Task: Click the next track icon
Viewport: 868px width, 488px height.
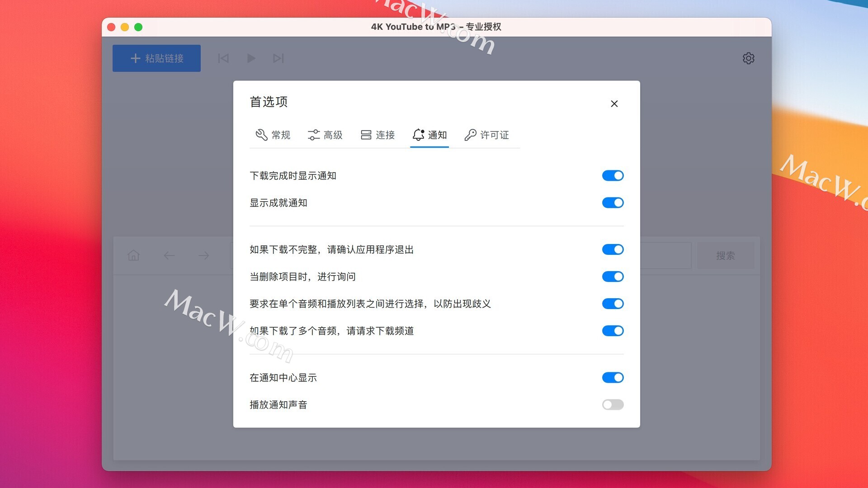Action: pyautogui.click(x=278, y=58)
